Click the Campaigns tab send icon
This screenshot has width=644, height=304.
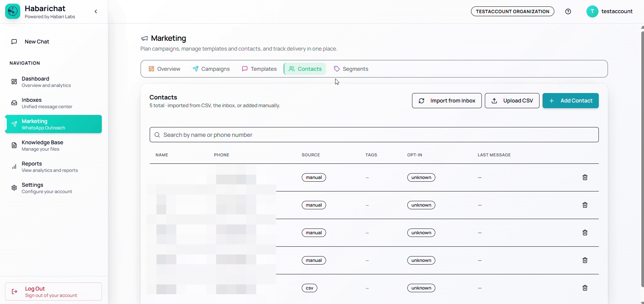(196, 69)
